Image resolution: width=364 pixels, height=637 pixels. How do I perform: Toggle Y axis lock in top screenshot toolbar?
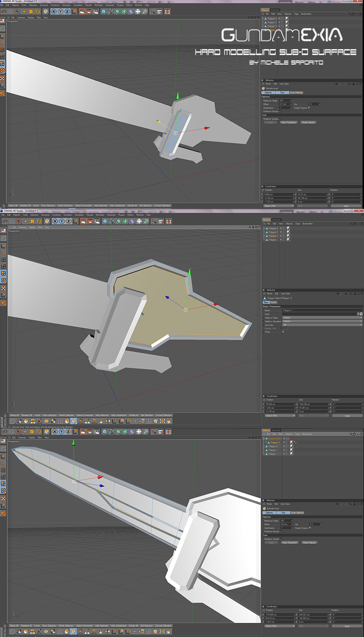point(61,11)
